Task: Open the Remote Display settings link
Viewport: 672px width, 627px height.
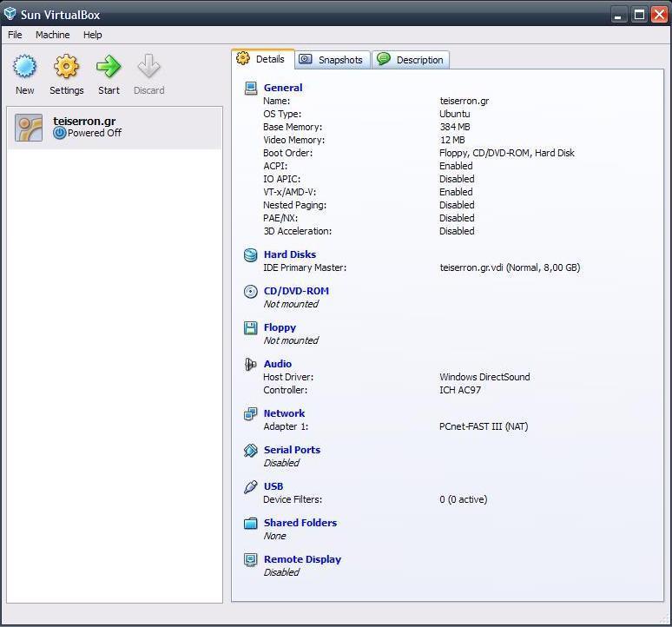Action: click(302, 559)
